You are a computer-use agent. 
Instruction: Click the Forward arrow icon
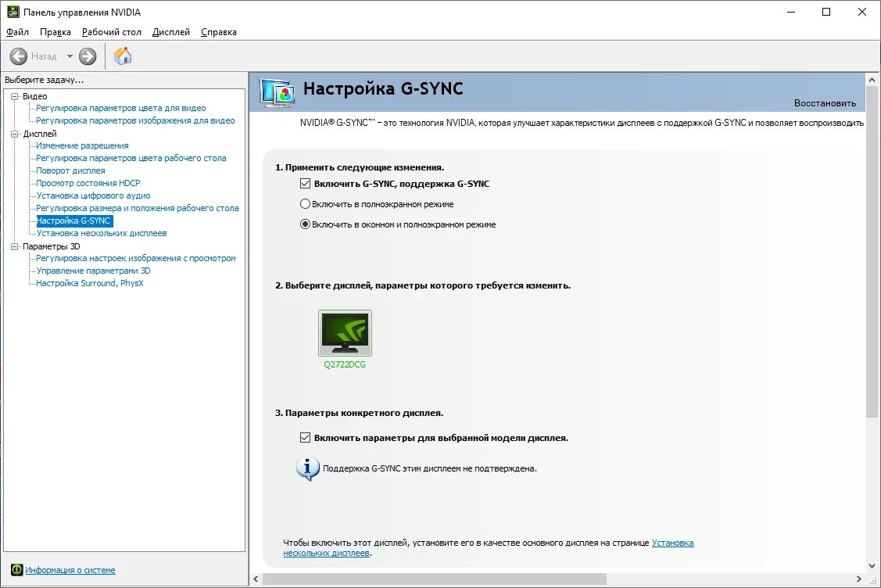88,56
